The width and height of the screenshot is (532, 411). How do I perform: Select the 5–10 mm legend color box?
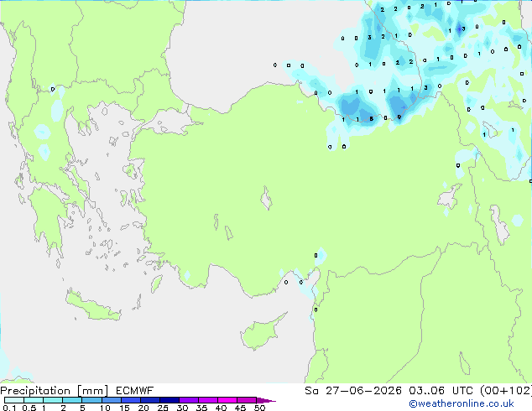click(91, 400)
